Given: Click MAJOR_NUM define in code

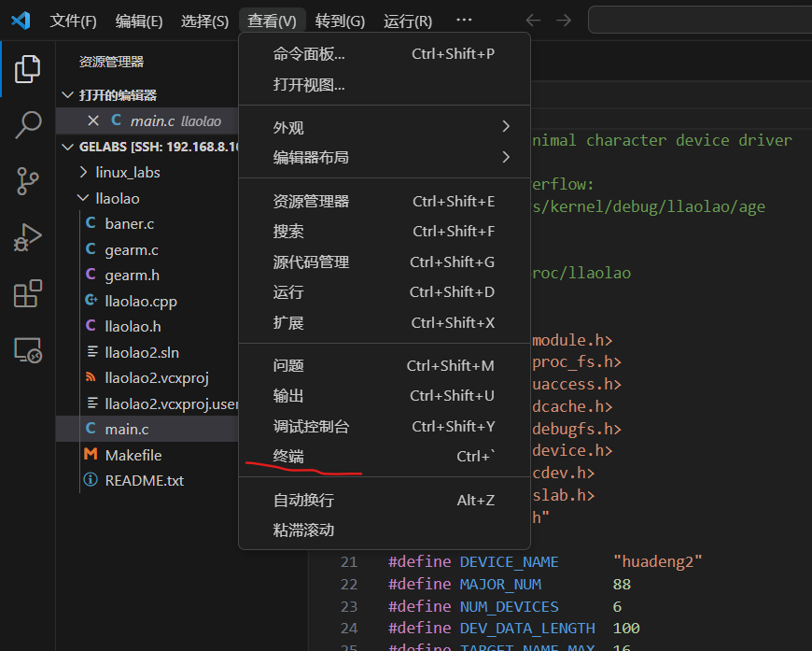Looking at the screenshot, I should (x=500, y=584).
